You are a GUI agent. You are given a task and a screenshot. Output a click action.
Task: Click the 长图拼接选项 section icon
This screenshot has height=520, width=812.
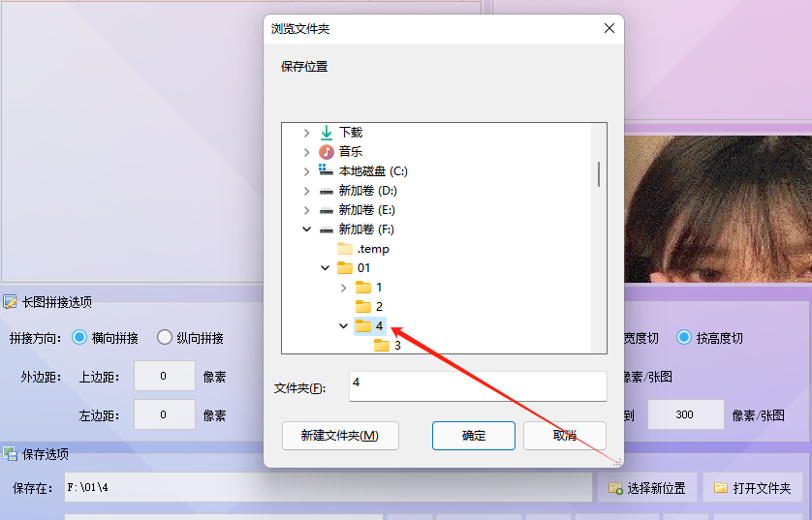(x=10, y=302)
